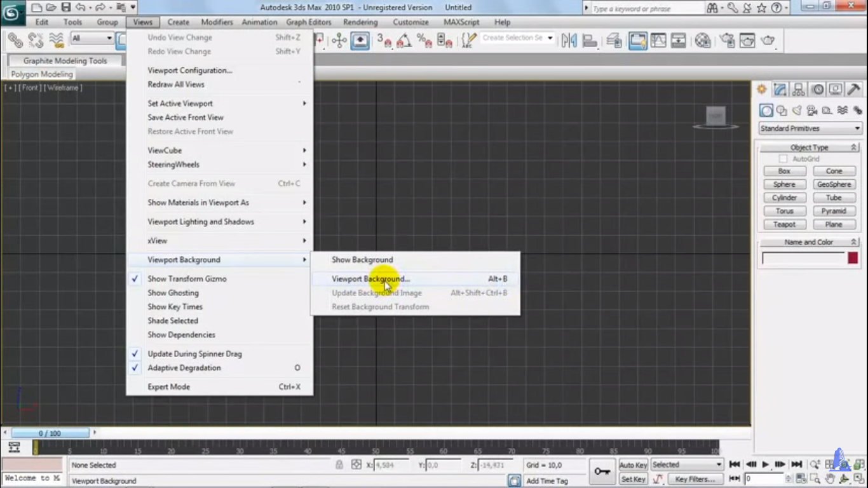Viewport: 868px width, 488px height.
Task: Open the Standard Primitives dropdown
Action: [810, 128]
